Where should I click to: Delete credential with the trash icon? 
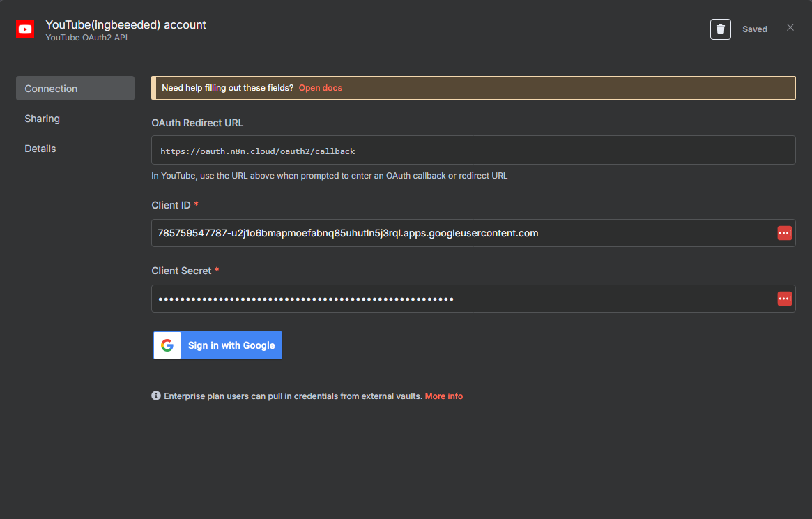tap(720, 29)
